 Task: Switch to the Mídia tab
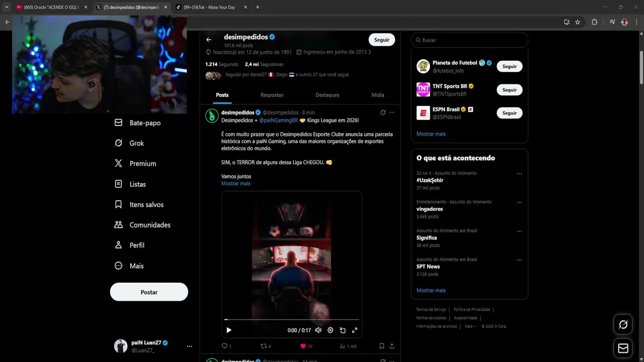377,95
